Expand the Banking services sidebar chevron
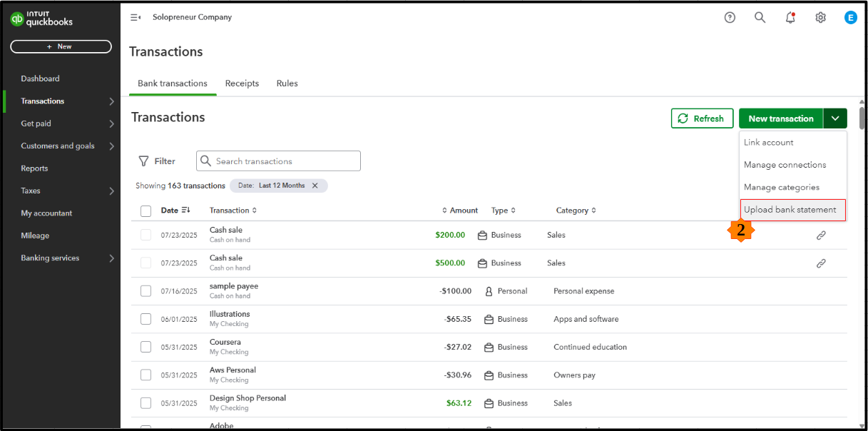 coord(111,258)
